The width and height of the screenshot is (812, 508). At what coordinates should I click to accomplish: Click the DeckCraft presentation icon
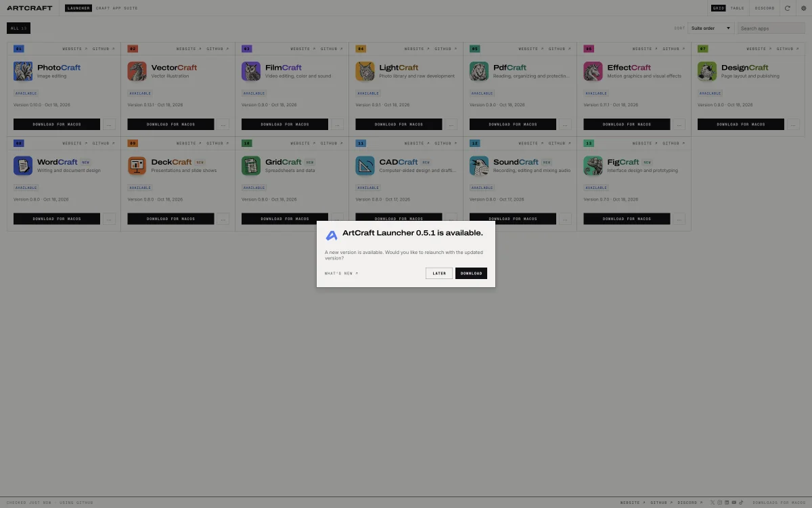(137, 166)
